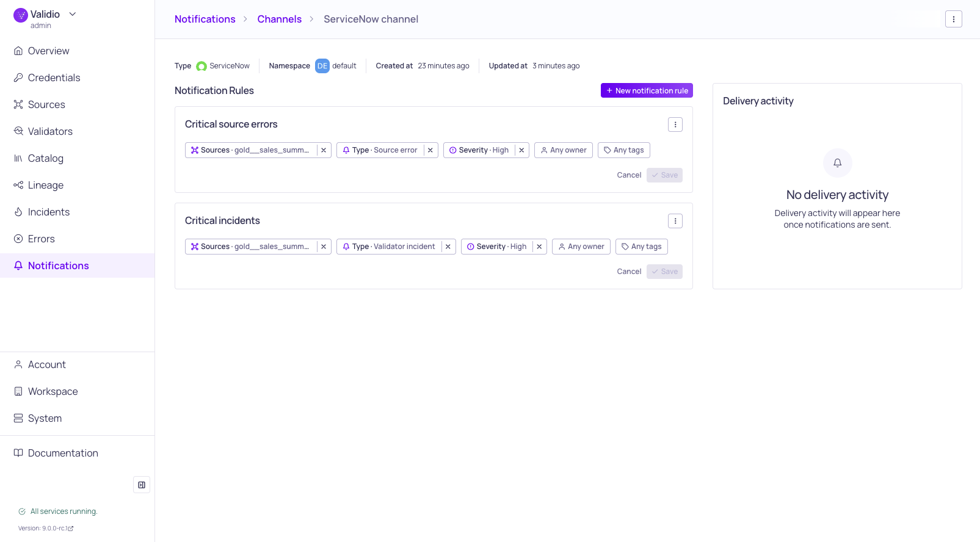Open Any tags dropdown in Critical incidents
Viewport: 980px width, 542px height.
(642, 247)
